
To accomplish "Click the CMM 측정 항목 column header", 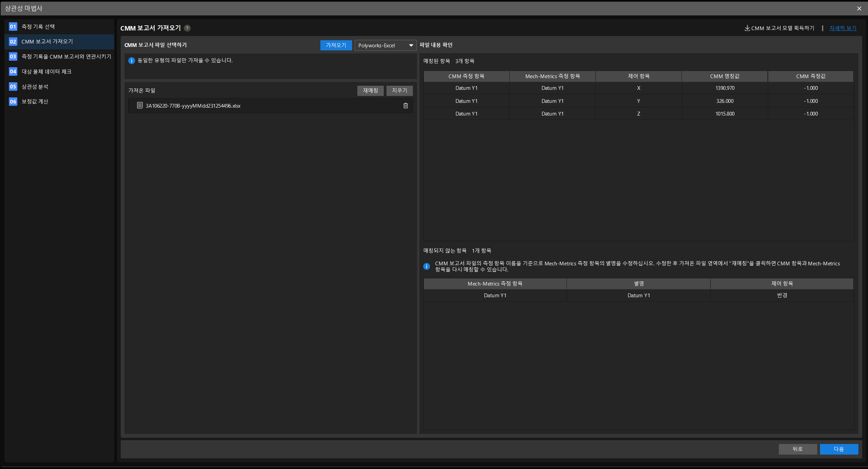I will (466, 76).
